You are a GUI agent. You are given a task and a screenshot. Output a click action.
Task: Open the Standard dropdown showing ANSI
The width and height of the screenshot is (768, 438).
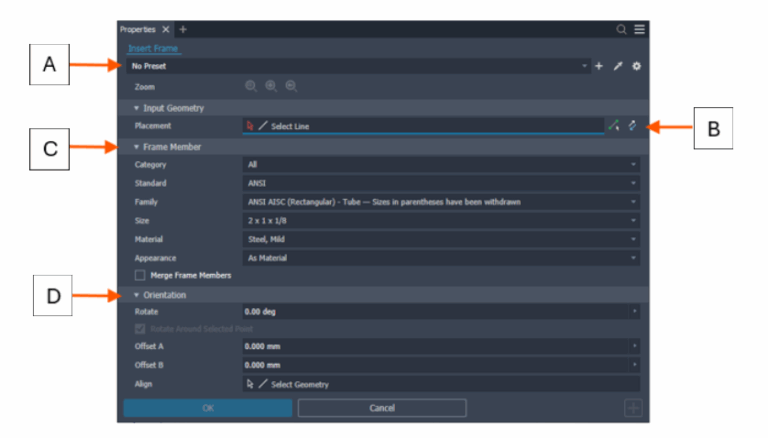click(x=441, y=183)
